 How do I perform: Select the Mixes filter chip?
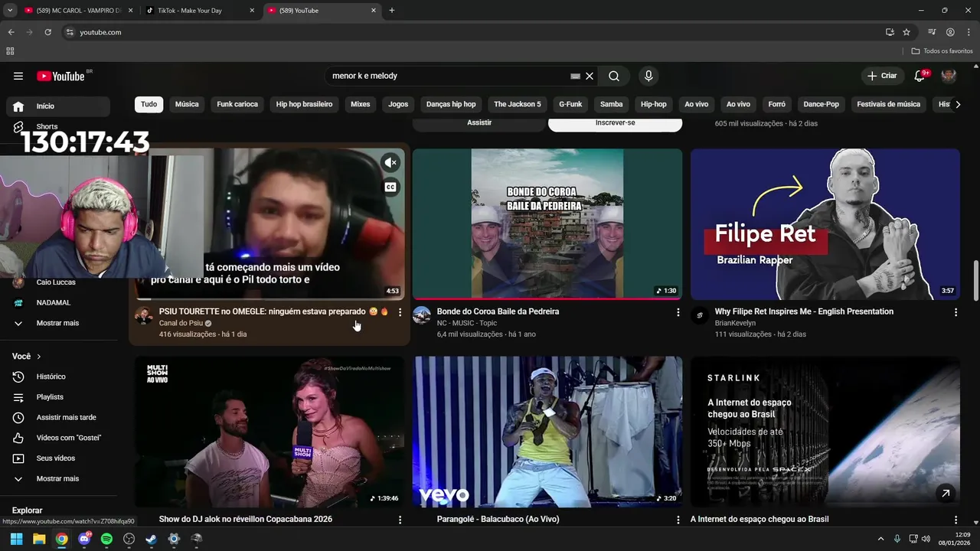point(361,104)
